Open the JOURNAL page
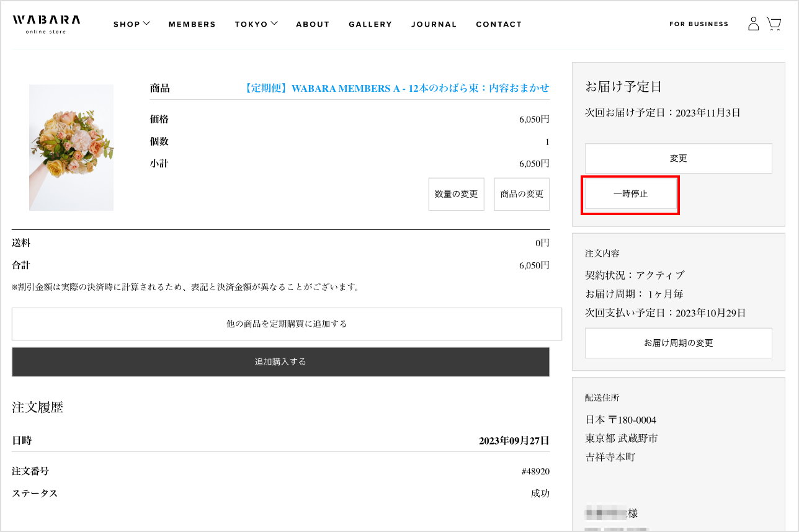This screenshot has height=532, width=799. pos(434,24)
